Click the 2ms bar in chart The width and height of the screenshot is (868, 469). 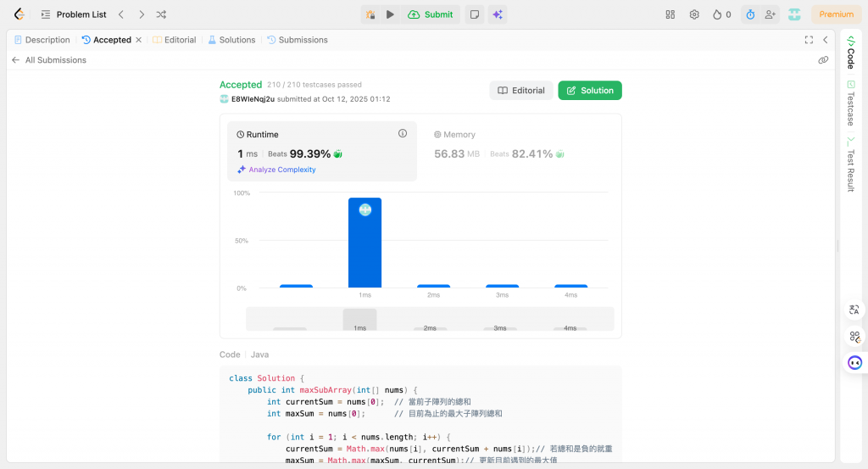433,287
